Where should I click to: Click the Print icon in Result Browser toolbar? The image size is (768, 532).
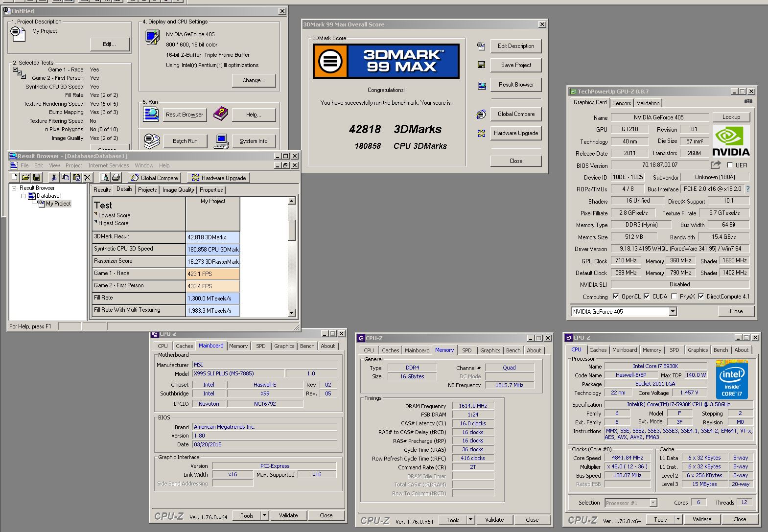pos(116,177)
